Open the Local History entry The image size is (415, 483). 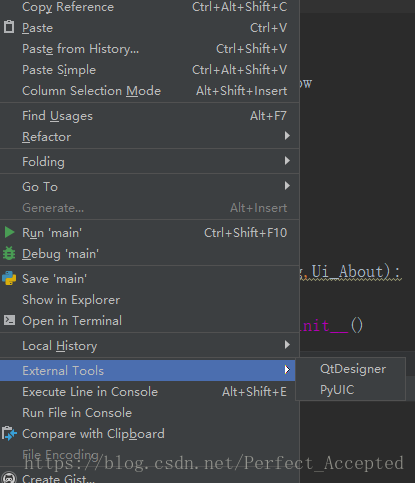point(149,346)
